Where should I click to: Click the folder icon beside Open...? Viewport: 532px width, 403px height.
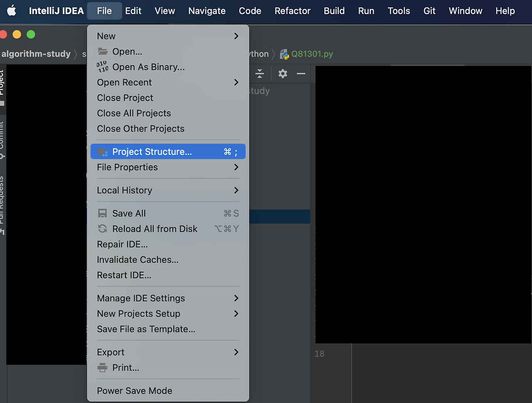[102, 51]
